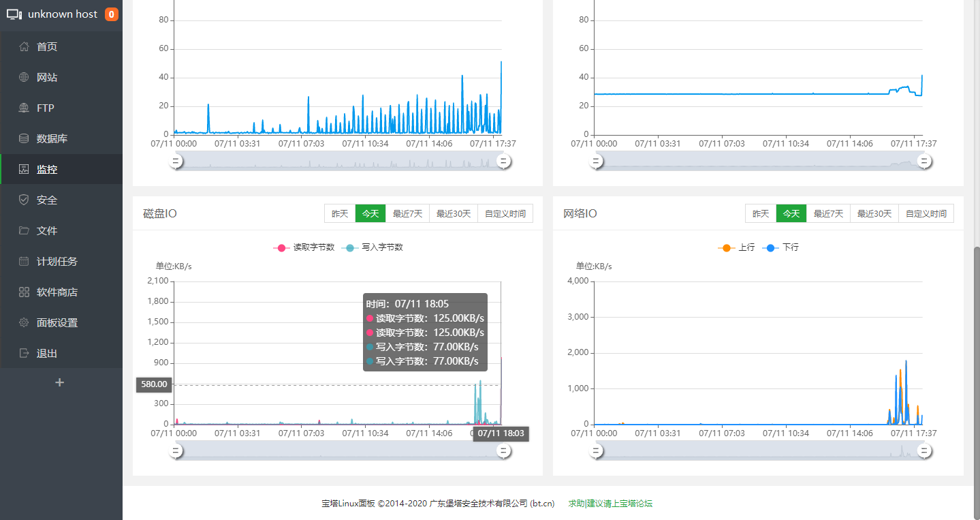The image size is (980, 520).
Task: Click 单位:KB/s label in 磁盘IO chart
Action: click(174, 266)
